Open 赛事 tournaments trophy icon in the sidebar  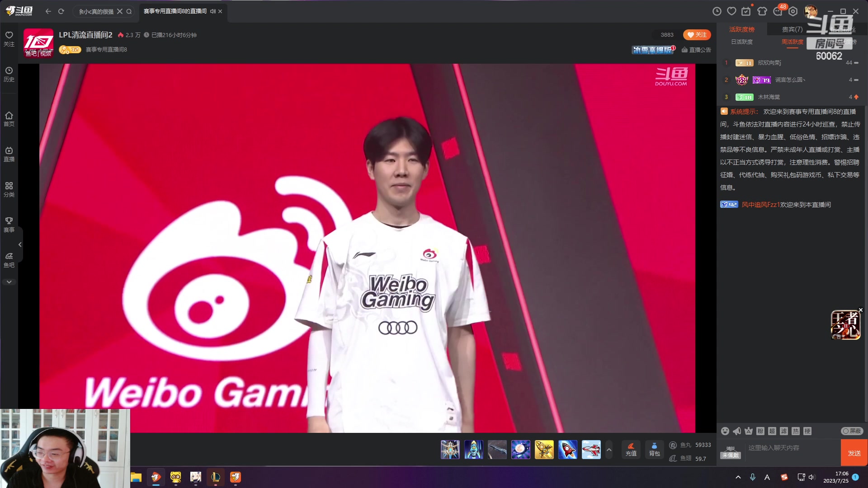pyautogui.click(x=9, y=225)
